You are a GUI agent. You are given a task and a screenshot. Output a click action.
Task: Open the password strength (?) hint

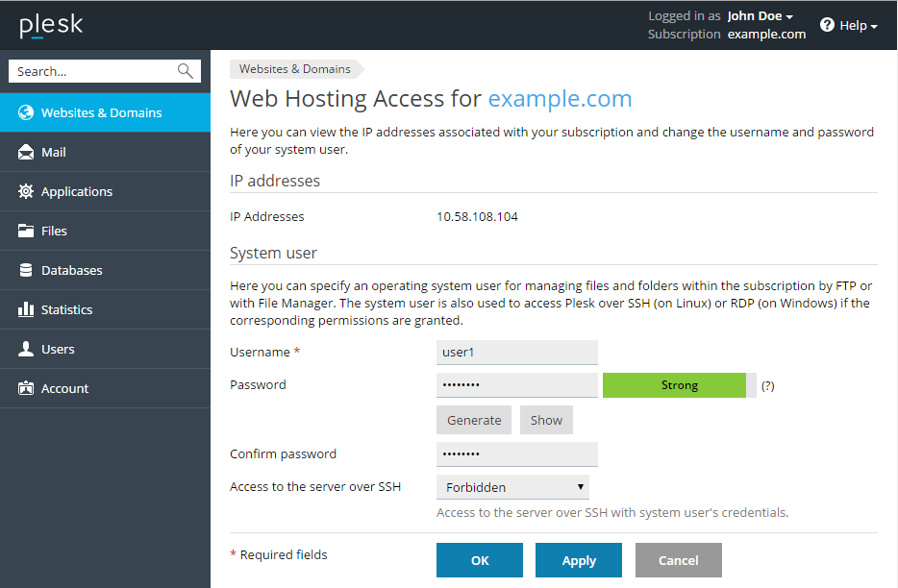point(767,386)
